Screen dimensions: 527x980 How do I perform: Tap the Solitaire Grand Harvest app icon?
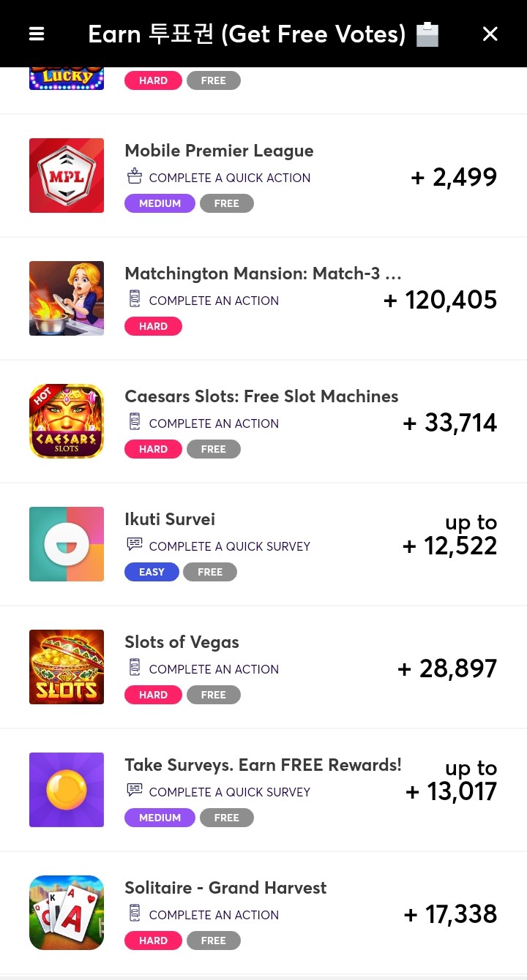(67, 913)
